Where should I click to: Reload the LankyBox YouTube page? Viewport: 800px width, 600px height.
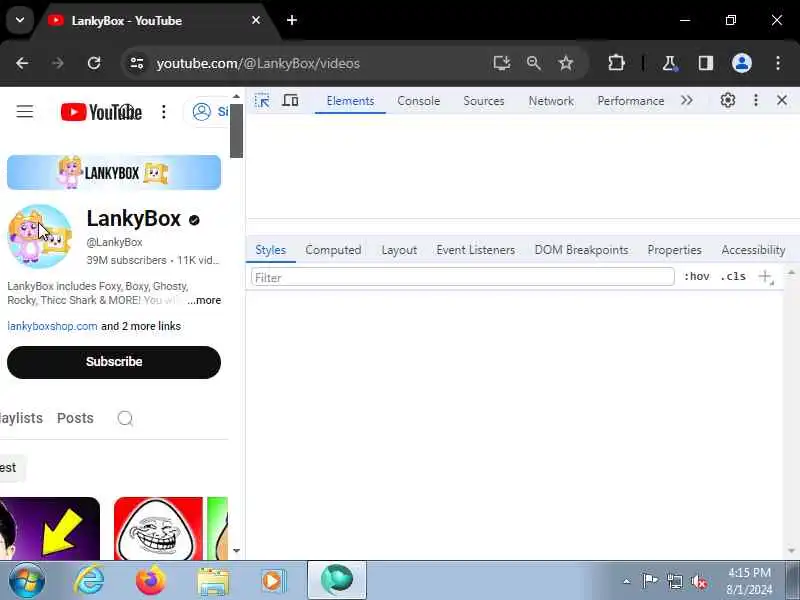(x=94, y=63)
